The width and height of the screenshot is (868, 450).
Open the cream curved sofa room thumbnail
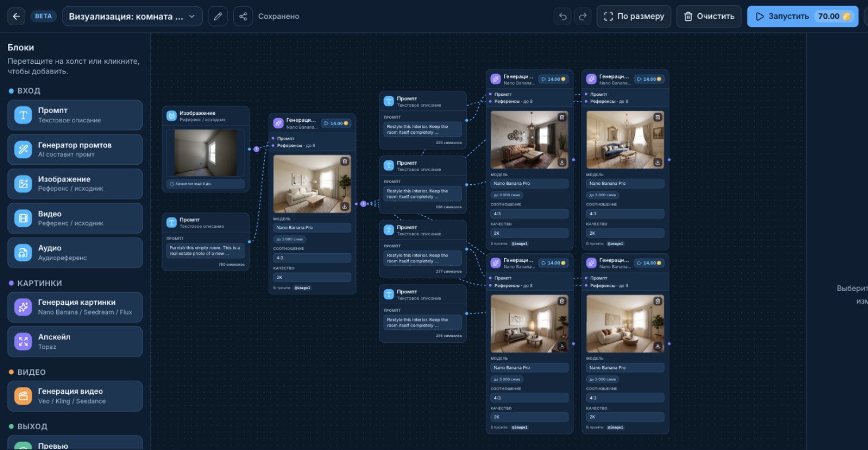pyautogui.click(x=624, y=324)
